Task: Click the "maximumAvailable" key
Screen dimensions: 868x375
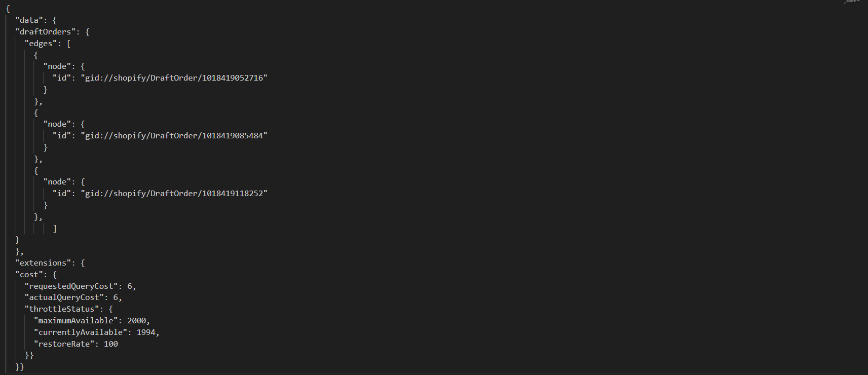Action: click(x=76, y=321)
